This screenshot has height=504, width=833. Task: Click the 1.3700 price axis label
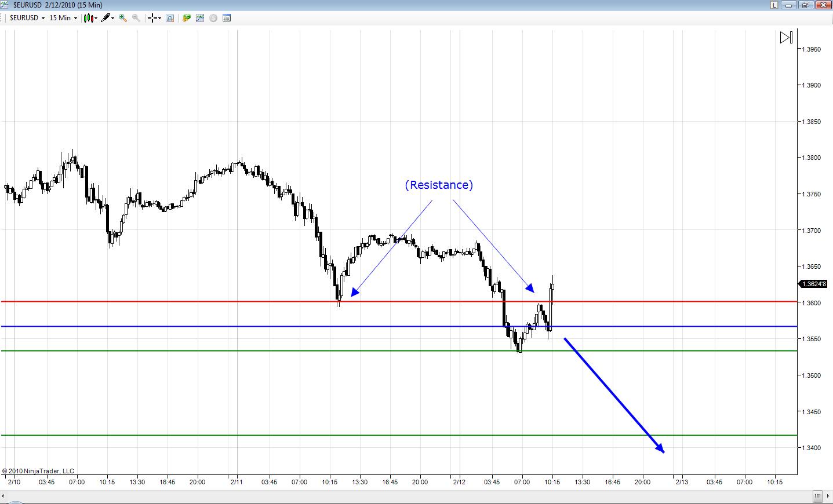(812, 231)
